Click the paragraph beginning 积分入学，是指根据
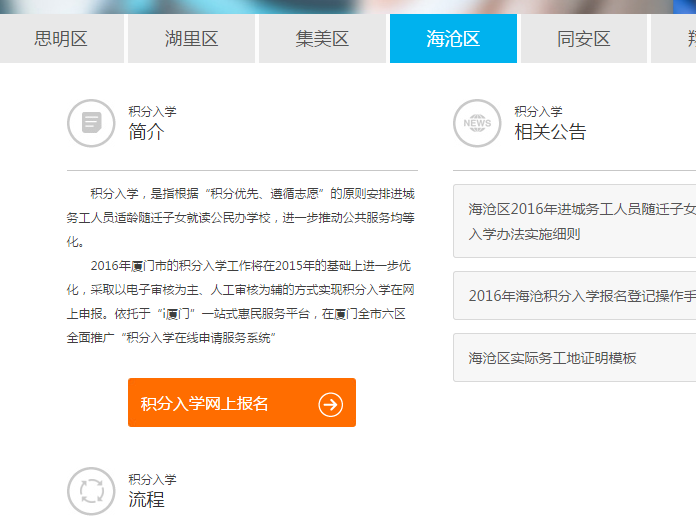 (240, 217)
